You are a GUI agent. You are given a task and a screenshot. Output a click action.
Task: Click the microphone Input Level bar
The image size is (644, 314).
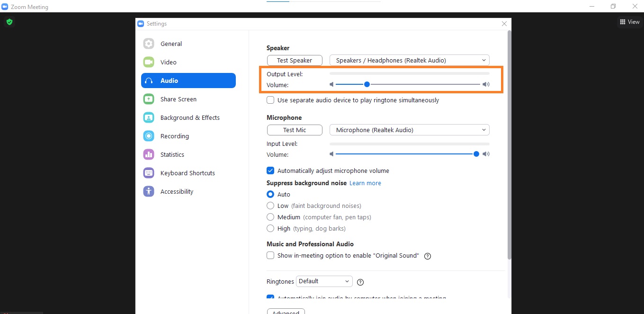click(x=410, y=144)
